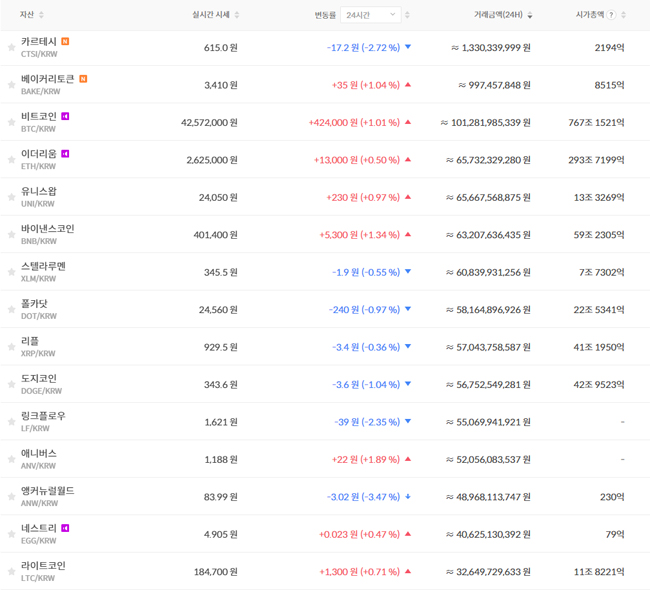Click the purple badge beside 이더리움
The image size is (650, 590).
65,154
